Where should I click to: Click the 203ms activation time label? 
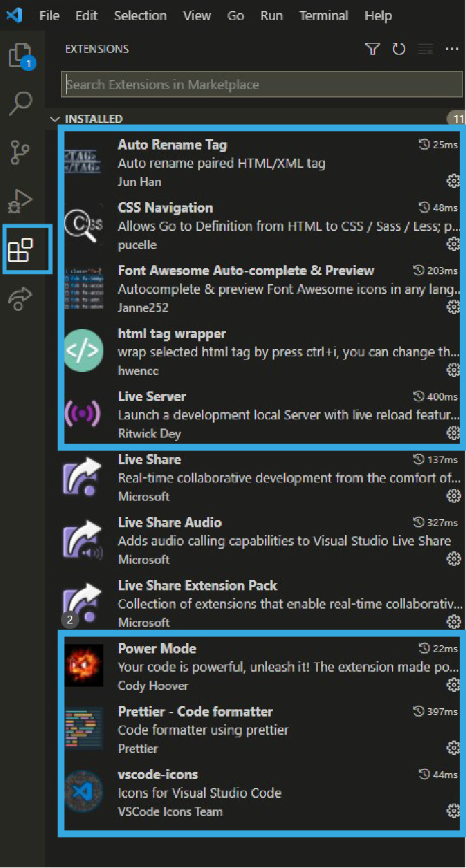pos(435,270)
